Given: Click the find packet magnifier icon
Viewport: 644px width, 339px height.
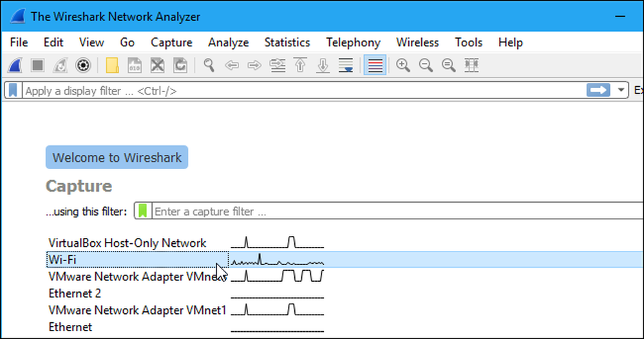Looking at the screenshot, I should point(209,65).
